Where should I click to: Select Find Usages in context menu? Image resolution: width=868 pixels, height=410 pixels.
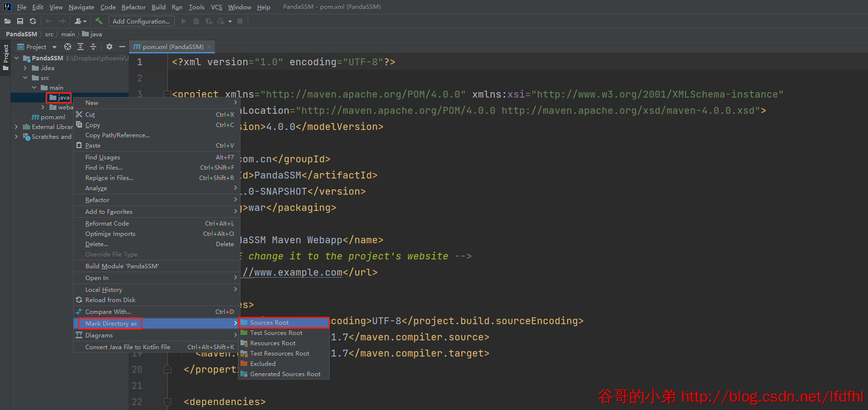pos(157,157)
